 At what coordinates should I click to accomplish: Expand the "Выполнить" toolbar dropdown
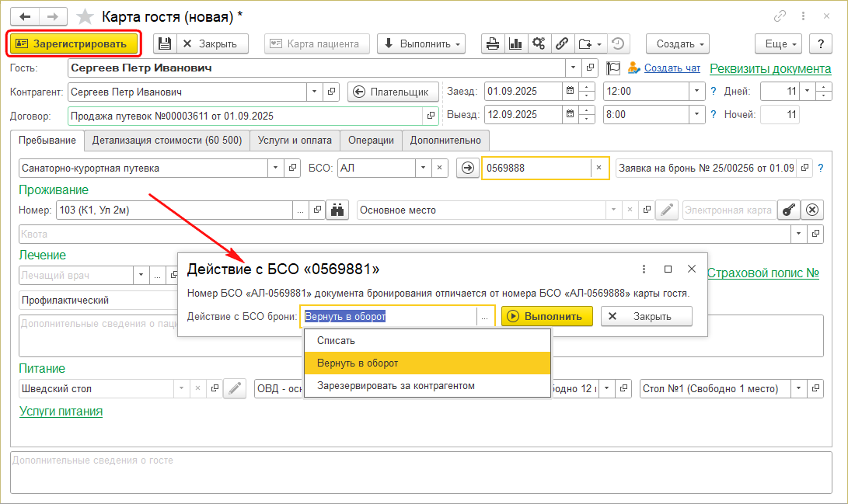click(421, 43)
